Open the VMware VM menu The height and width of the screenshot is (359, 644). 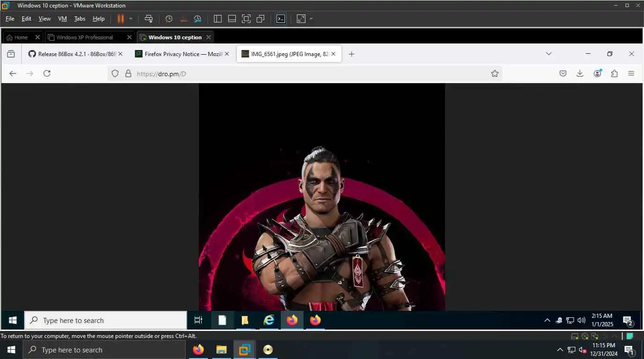tap(62, 19)
